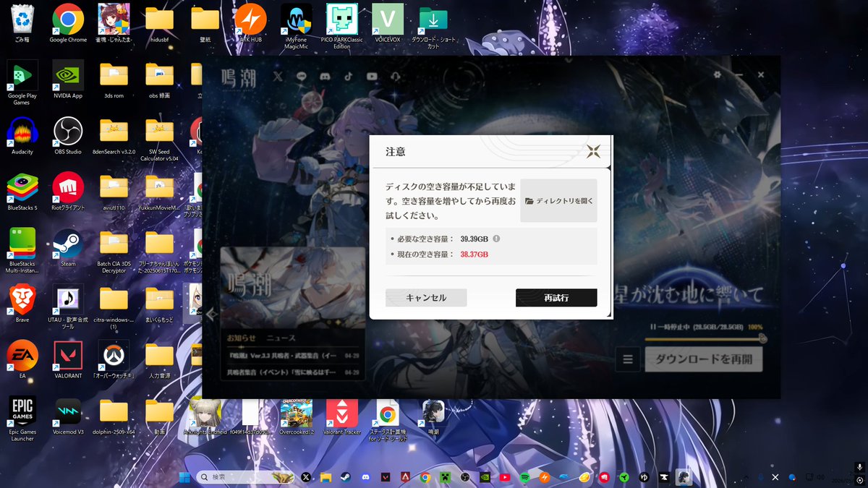Open the Discord icon in launcher header
Screen dimensions: 868x488
325,76
